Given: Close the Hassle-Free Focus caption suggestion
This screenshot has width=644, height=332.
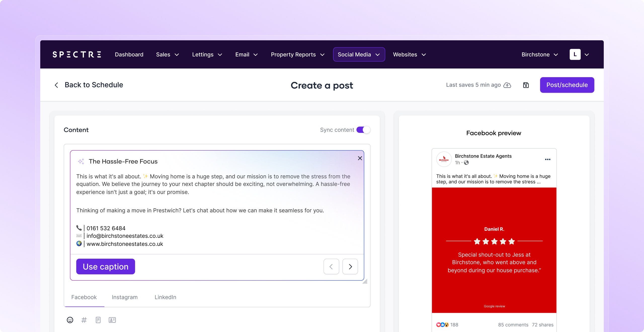Looking at the screenshot, I should (360, 158).
